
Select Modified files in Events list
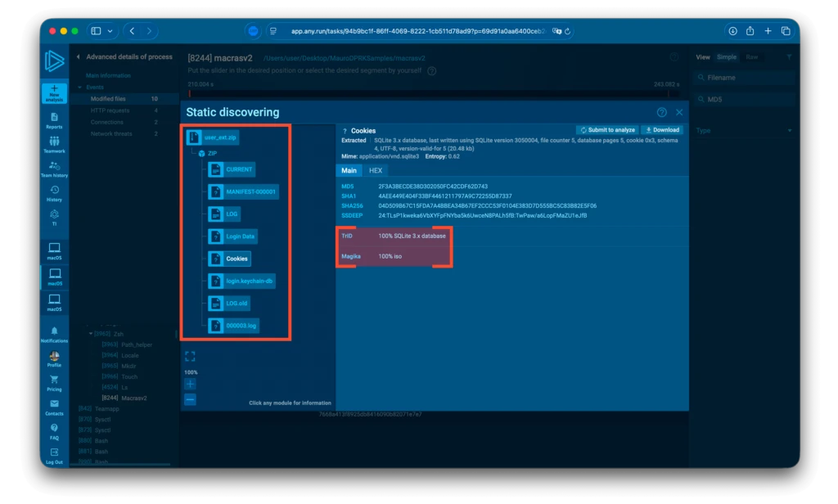(x=108, y=98)
